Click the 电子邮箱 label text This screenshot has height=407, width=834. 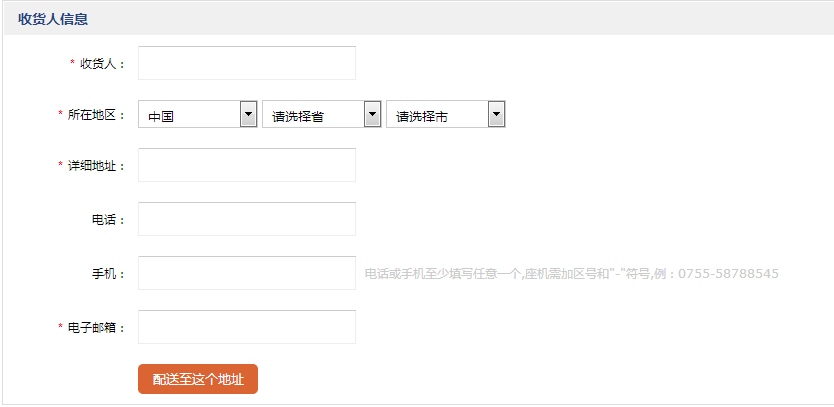tap(95, 328)
